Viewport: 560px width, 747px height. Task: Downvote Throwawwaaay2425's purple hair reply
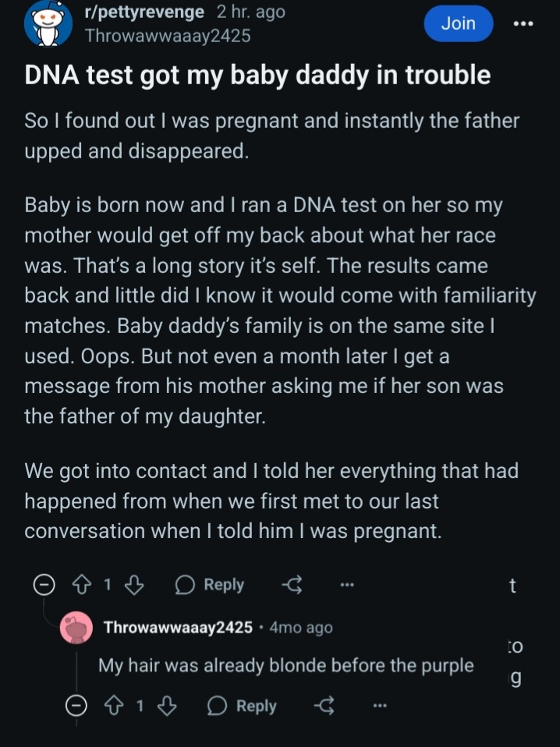pos(166,706)
